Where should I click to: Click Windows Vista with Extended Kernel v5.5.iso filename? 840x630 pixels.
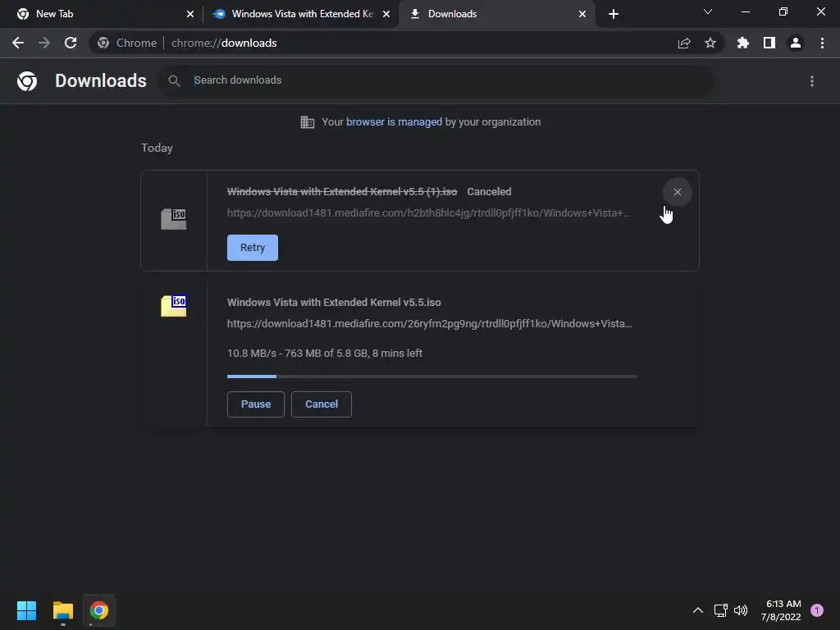tap(334, 302)
